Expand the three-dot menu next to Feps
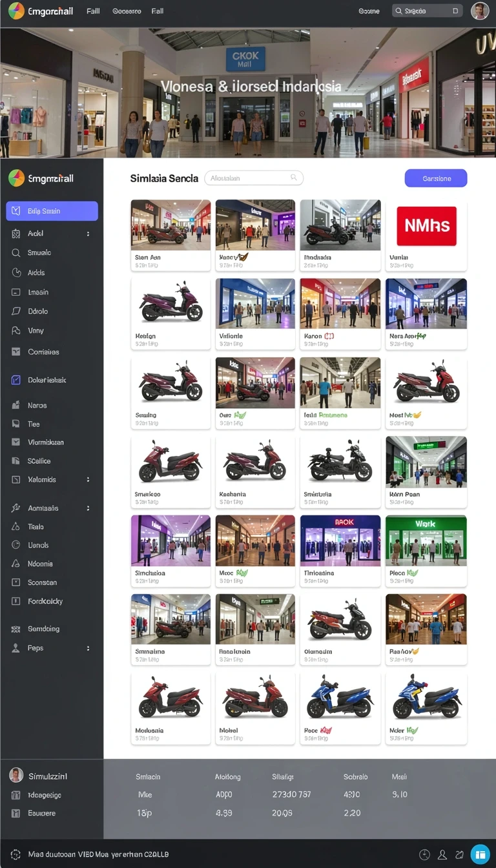 (x=88, y=648)
